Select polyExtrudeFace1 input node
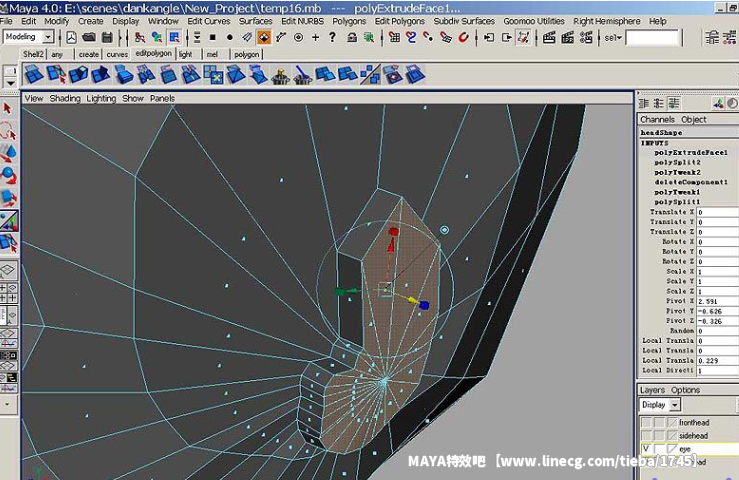The height and width of the screenshot is (480, 739). click(690, 152)
